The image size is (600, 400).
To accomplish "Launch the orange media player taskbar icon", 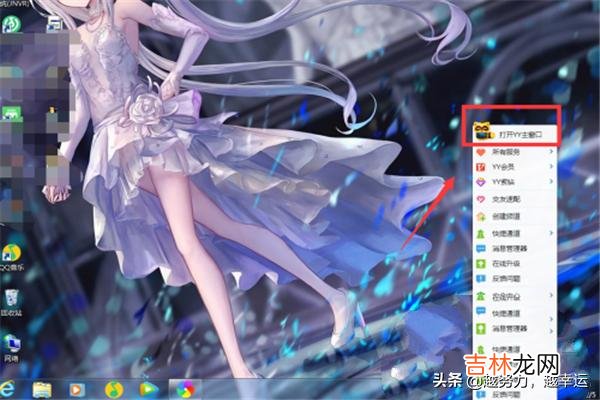I will (77, 387).
